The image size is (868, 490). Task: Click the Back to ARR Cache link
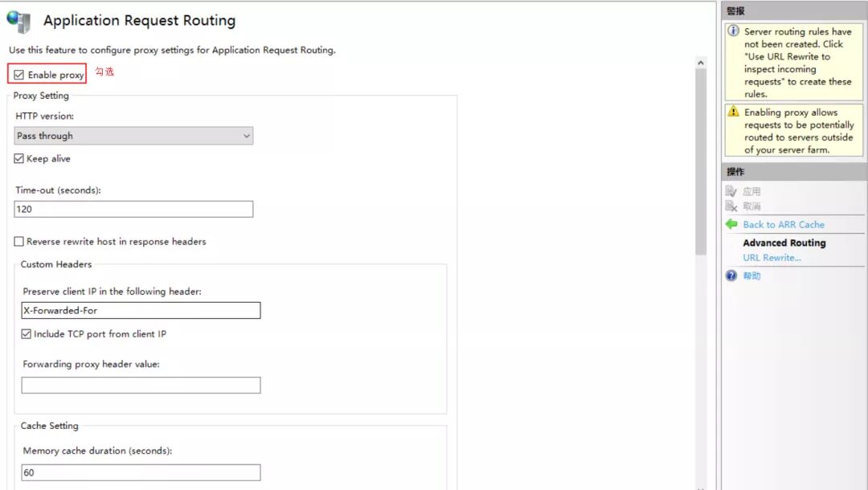click(784, 225)
